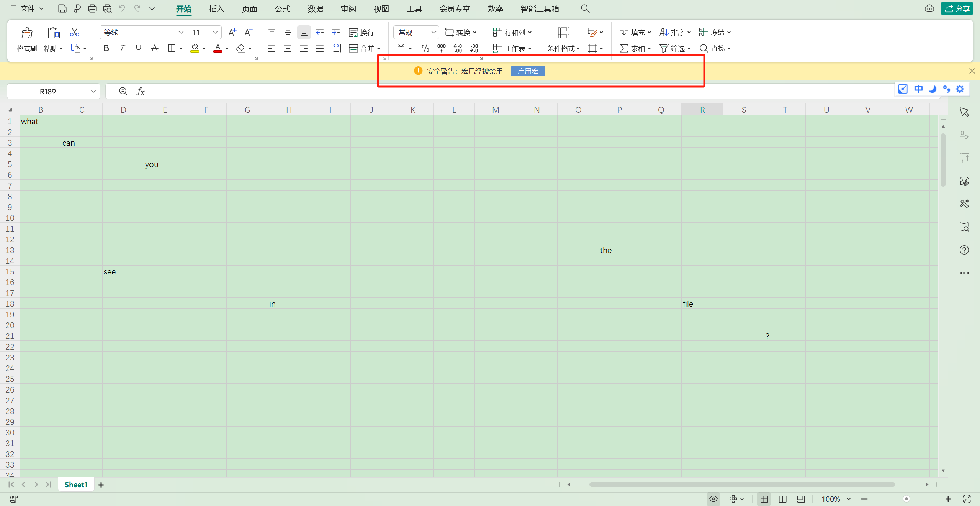The image size is (980, 506).
Task: Toggle eye protection mode in status bar
Action: [x=713, y=499]
